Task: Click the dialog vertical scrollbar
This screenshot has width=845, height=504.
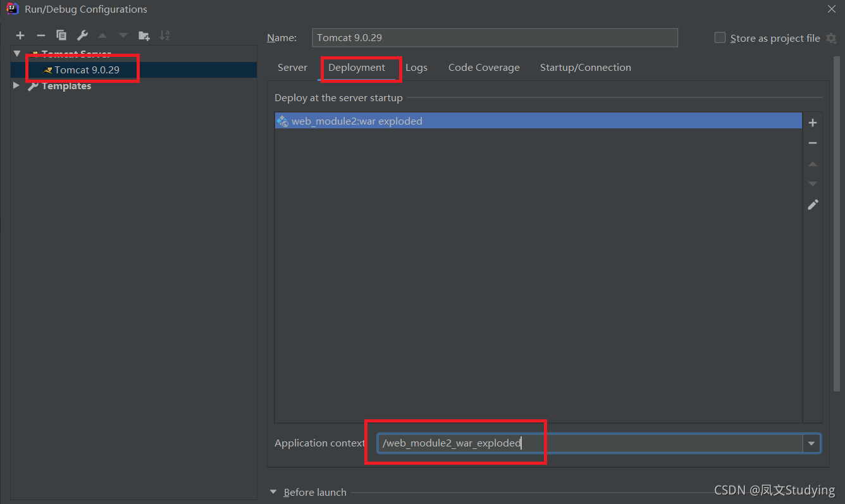Action: click(x=837, y=223)
